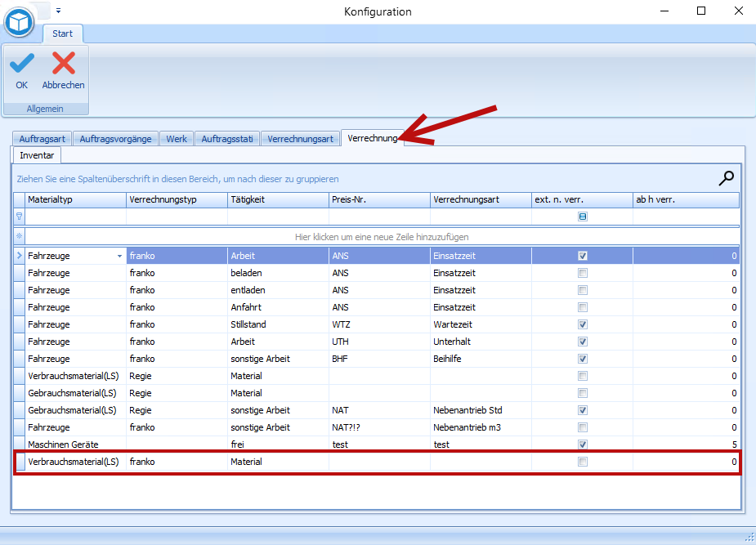Open the quick access toolbar customize arrow
756x545 pixels.
point(58,11)
